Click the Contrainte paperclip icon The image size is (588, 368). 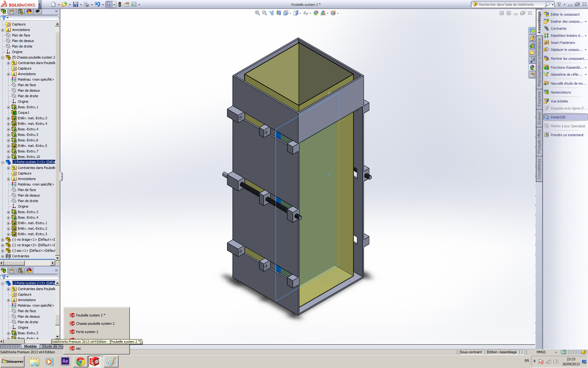546,28
